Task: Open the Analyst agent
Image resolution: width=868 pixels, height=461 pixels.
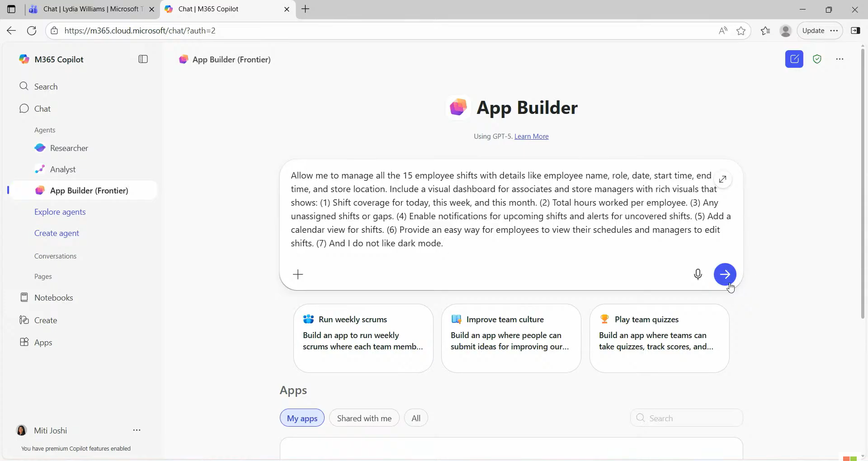Action: click(x=63, y=169)
